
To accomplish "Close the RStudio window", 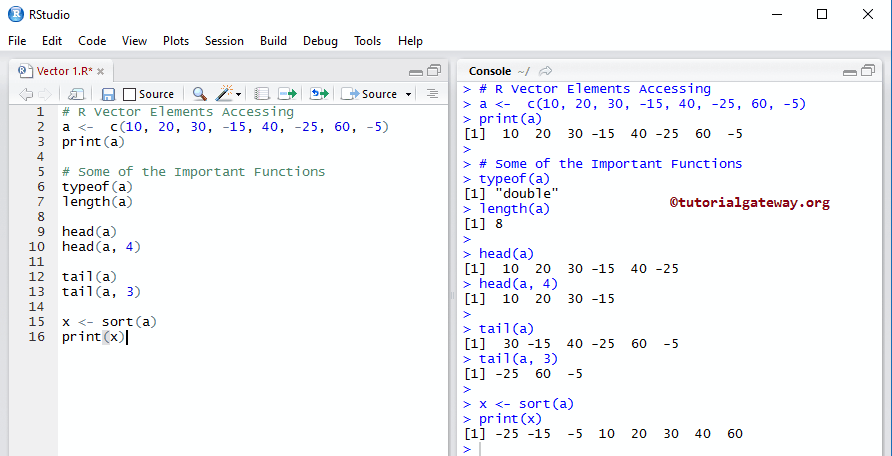I will click(868, 14).
